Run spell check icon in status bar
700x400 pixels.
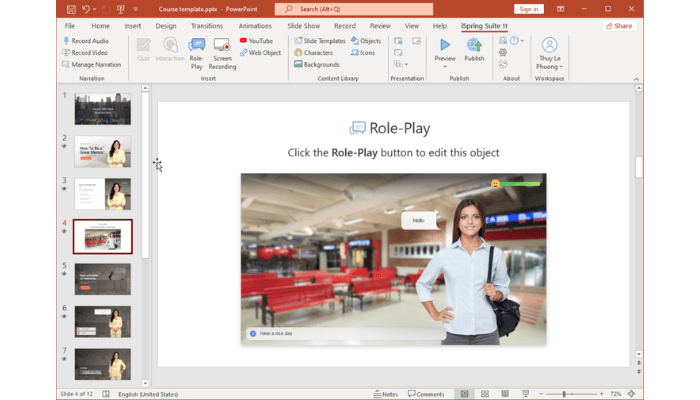pyautogui.click(x=106, y=394)
